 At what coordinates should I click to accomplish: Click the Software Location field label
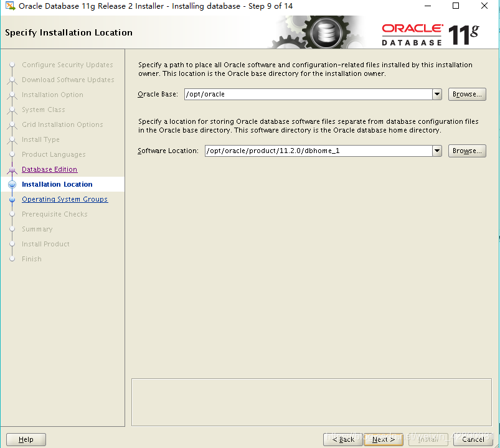pos(168,151)
